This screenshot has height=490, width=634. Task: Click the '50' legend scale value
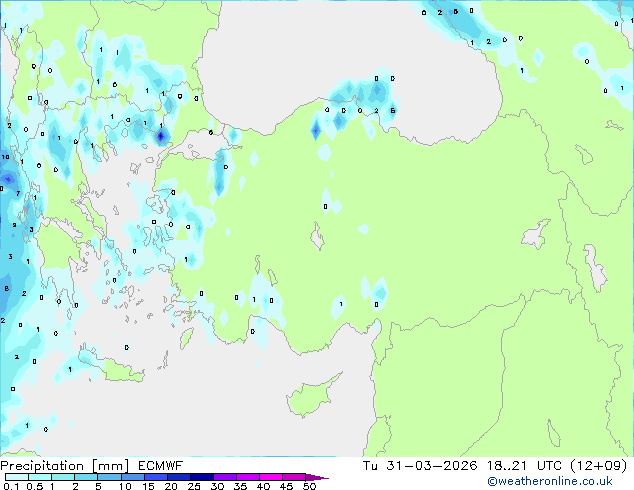(309, 486)
